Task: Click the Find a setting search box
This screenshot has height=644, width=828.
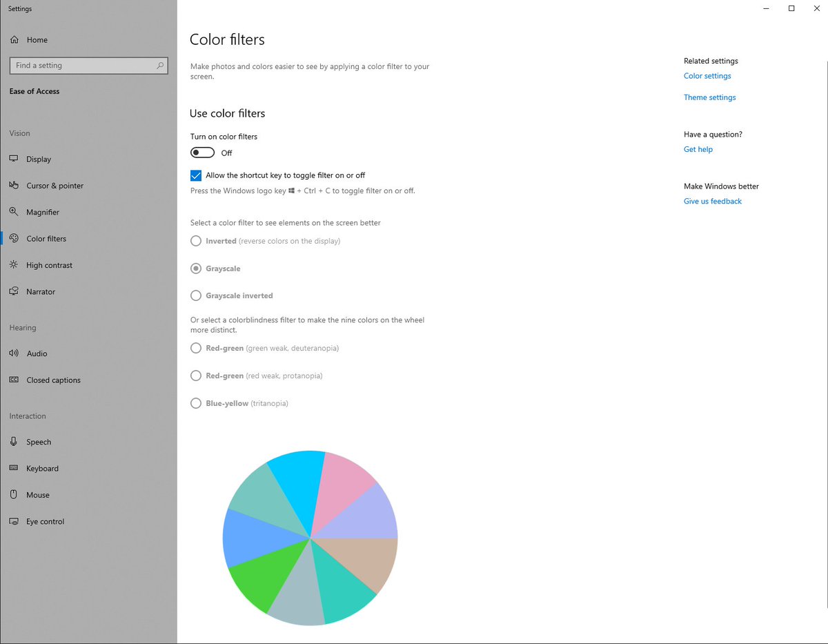Action: click(88, 66)
